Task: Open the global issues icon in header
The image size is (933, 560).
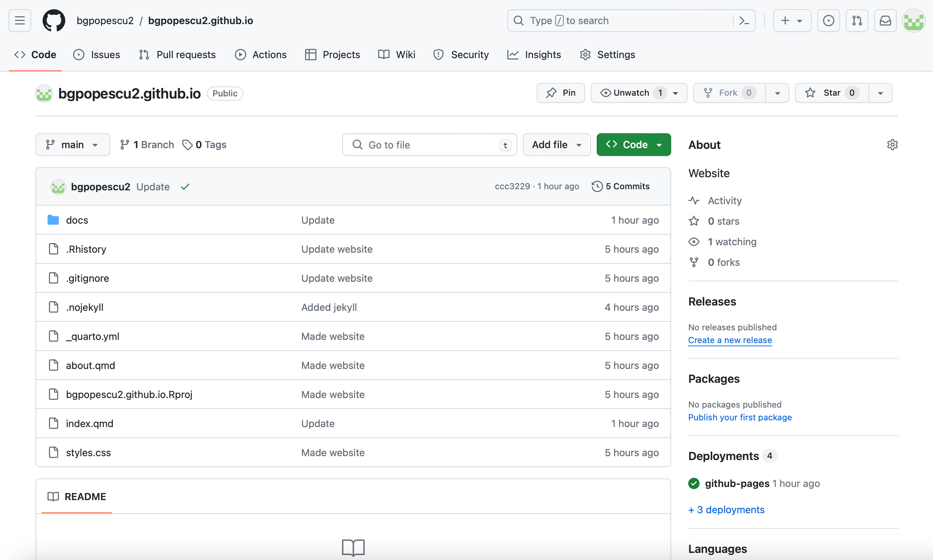Action: [828, 20]
